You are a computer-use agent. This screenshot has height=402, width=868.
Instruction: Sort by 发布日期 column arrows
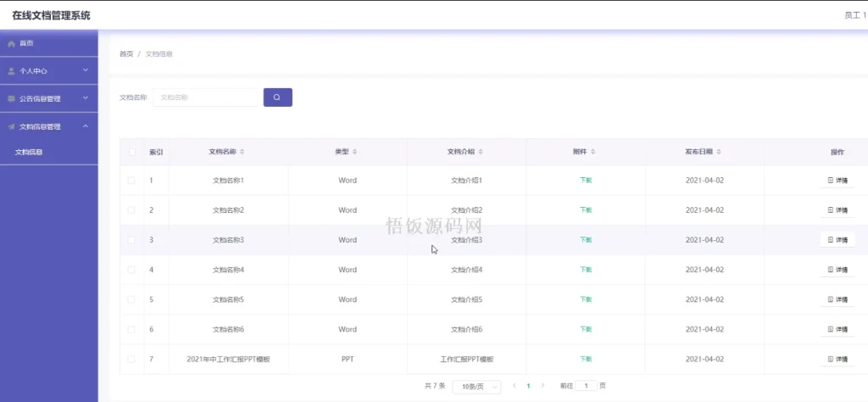719,152
